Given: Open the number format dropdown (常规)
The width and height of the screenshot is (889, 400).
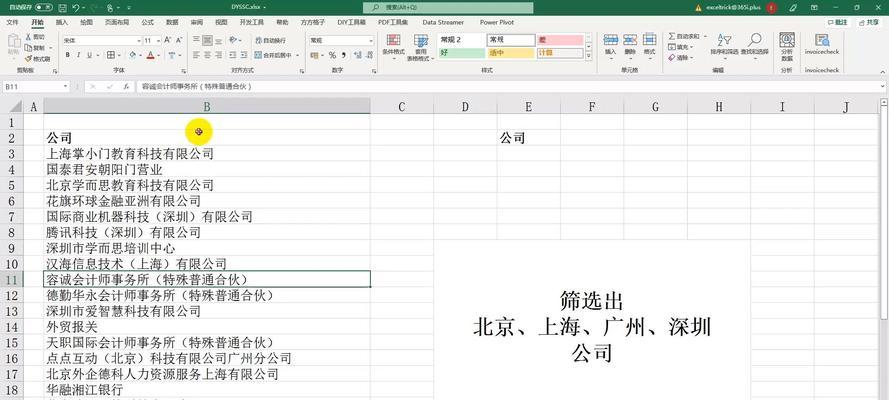Looking at the screenshot, I should [x=371, y=41].
